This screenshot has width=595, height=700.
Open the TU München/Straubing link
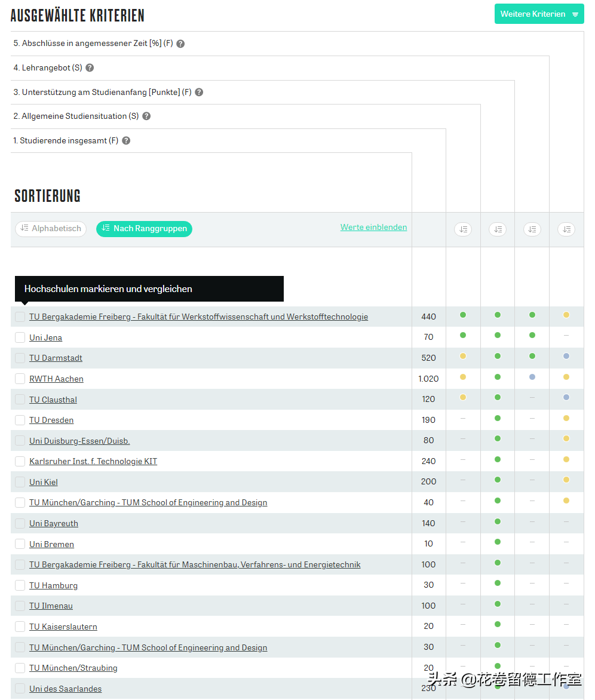[x=73, y=668]
